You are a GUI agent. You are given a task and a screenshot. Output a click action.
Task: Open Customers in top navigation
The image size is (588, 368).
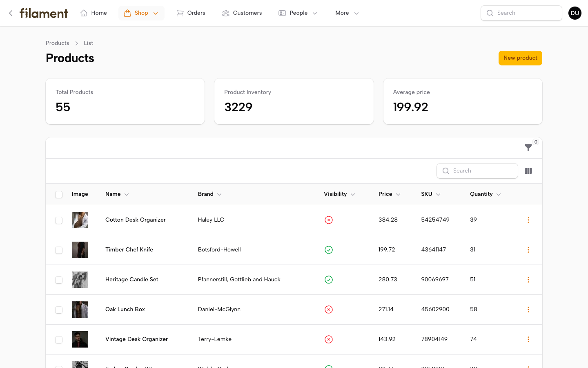click(x=242, y=13)
